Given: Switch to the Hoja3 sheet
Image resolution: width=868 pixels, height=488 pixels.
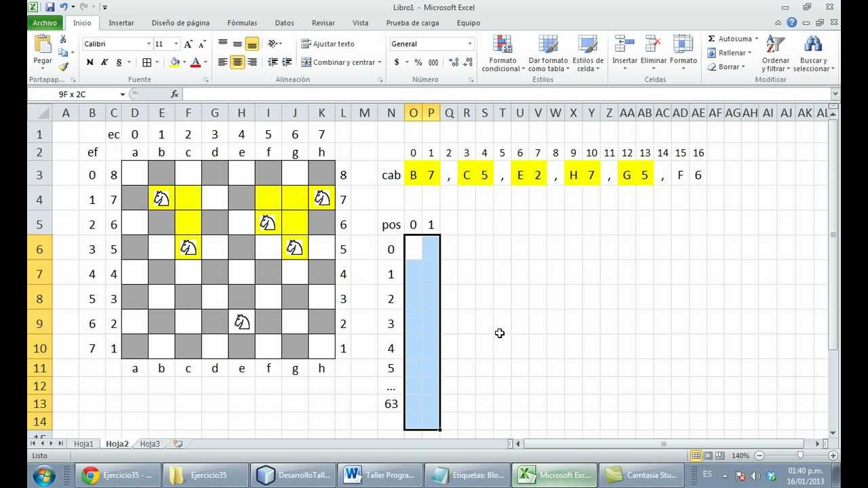Looking at the screenshot, I should point(150,444).
